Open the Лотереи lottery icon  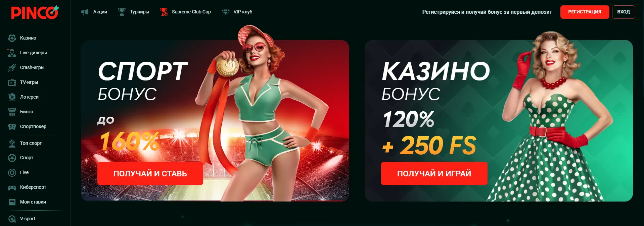point(12,97)
